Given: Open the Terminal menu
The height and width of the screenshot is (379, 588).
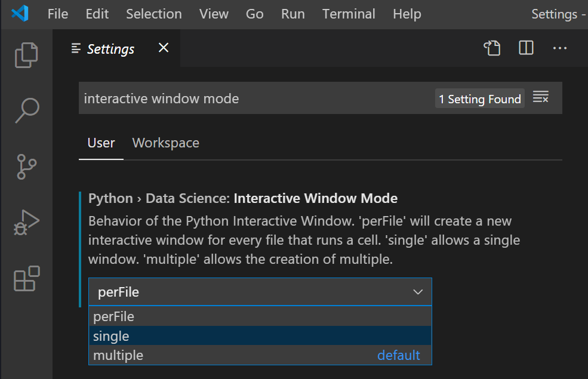Looking at the screenshot, I should point(349,14).
